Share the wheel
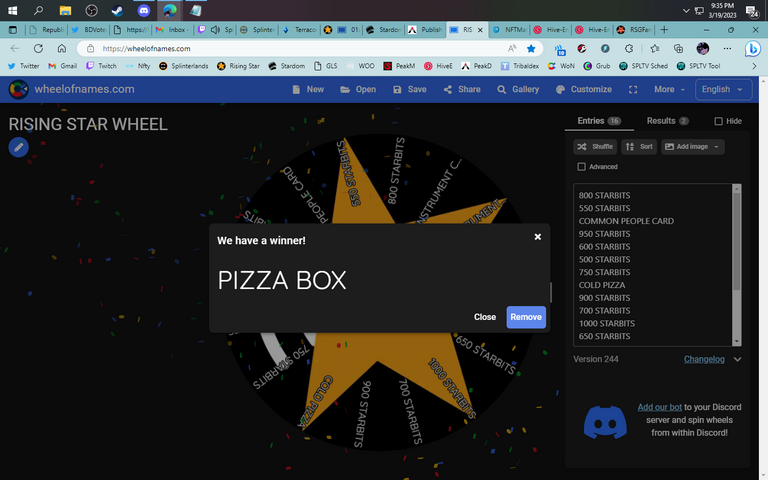This screenshot has width=768, height=480. click(462, 89)
